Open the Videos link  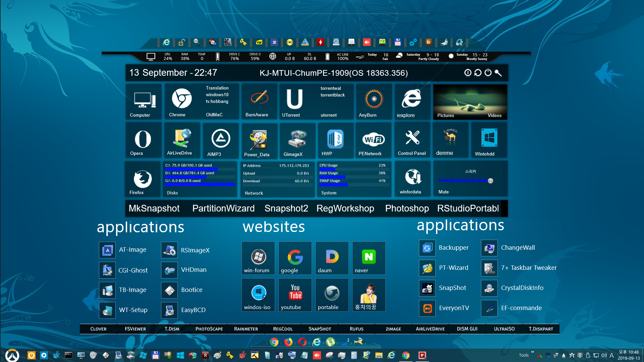(494, 115)
